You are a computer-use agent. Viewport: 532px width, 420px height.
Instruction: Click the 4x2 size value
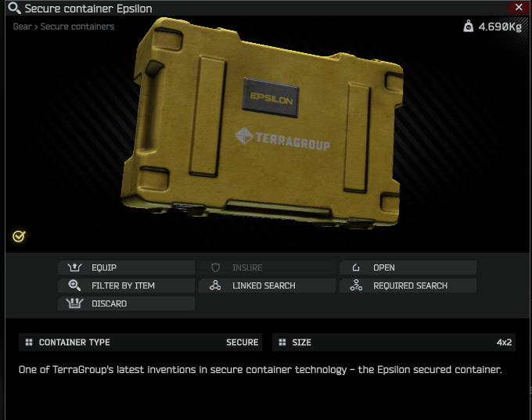tap(504, 343)
